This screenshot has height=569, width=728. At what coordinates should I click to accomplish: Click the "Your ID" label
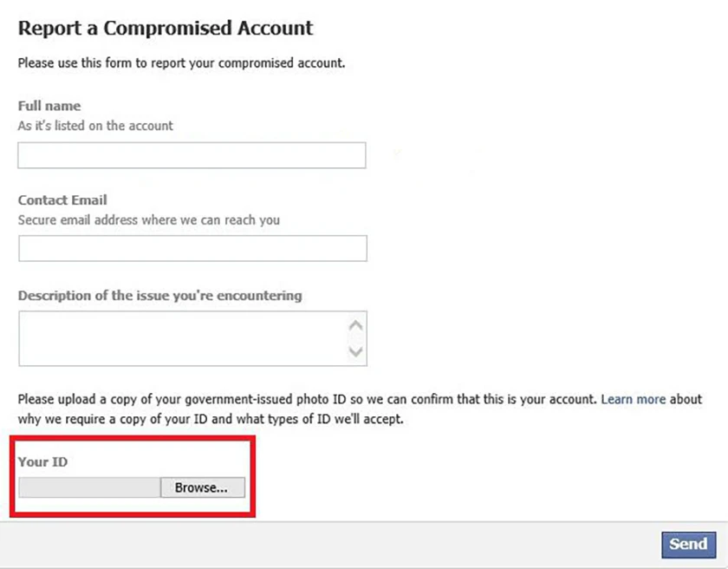(42, 461)
